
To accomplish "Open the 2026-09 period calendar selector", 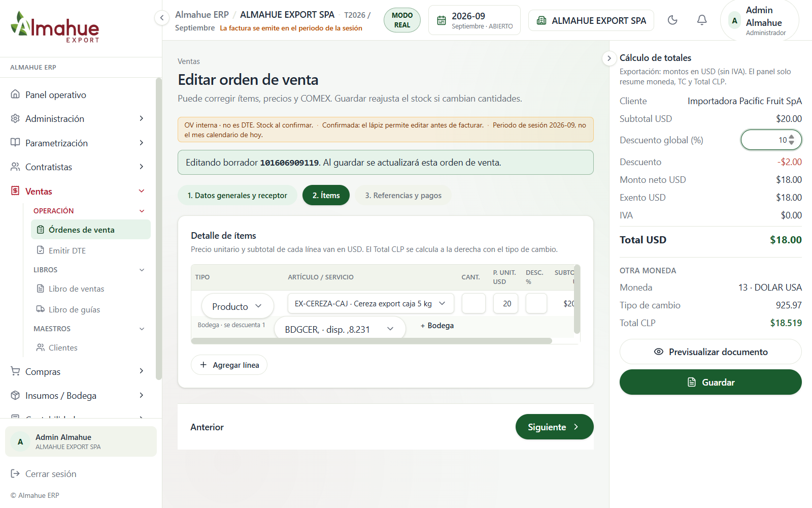I will tap(475, 20).
